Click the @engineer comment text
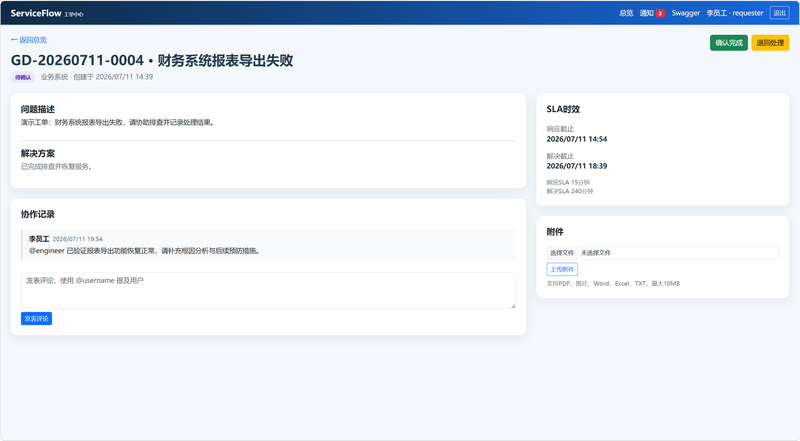800x441 pixels. (144, 251)
